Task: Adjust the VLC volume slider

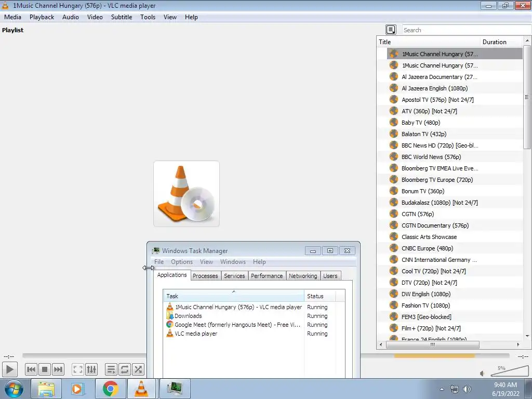Action: [x=510, y=371]
